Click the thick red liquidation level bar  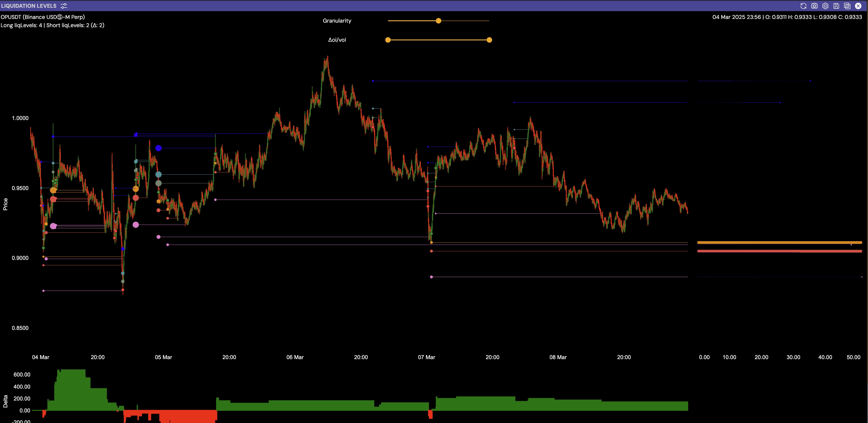(x=778, y=251)
